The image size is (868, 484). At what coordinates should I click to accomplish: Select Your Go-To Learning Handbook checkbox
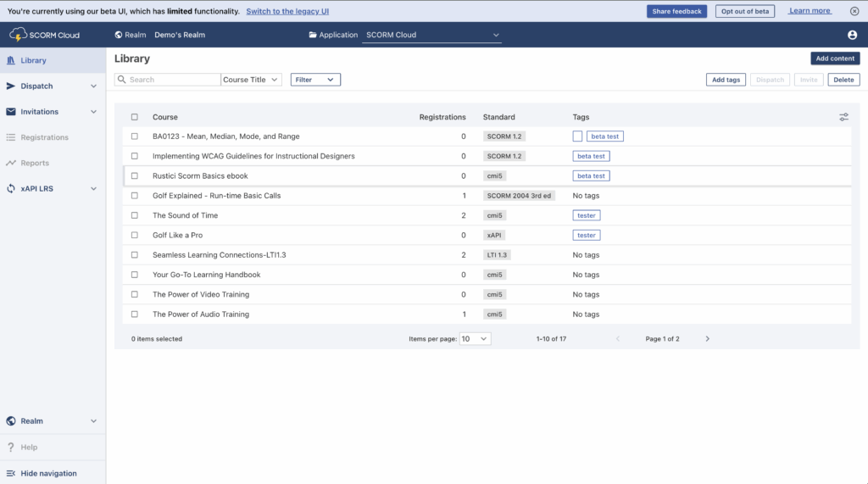135,275
